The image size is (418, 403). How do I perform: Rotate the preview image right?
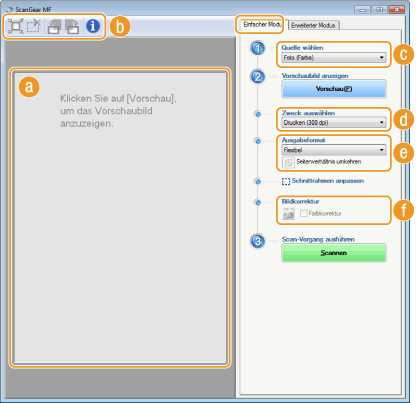(72, 26)
